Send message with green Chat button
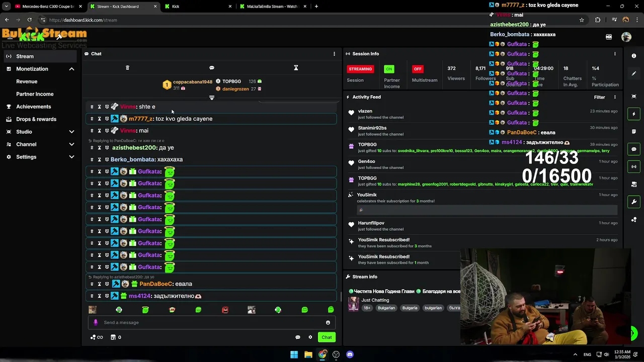Viewport: 644px width, 362px height. coord(327,337)
